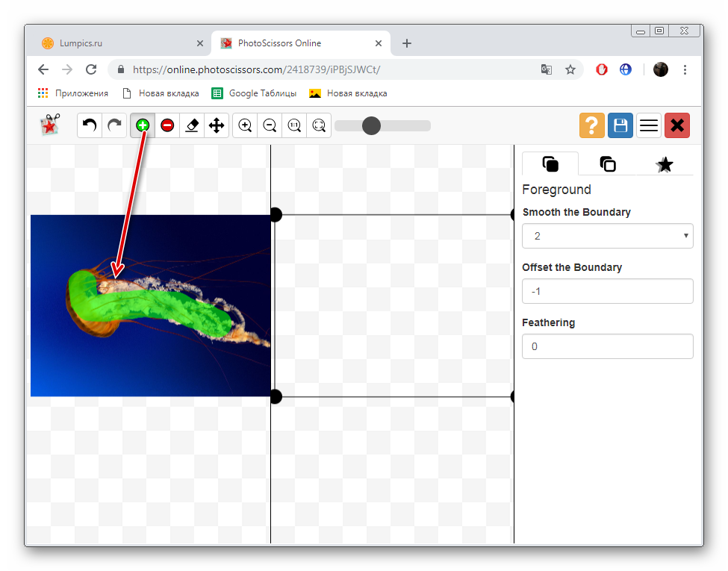The width and height of the screenshot is (728, 571).
Task: Open a new browser tab
Action: tap(407, 43)
